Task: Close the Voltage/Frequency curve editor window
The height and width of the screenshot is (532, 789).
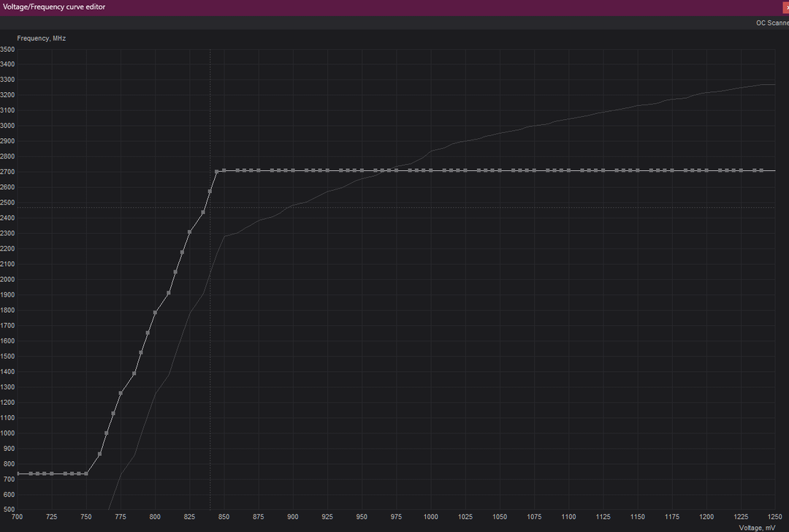Action: (785, 7)
